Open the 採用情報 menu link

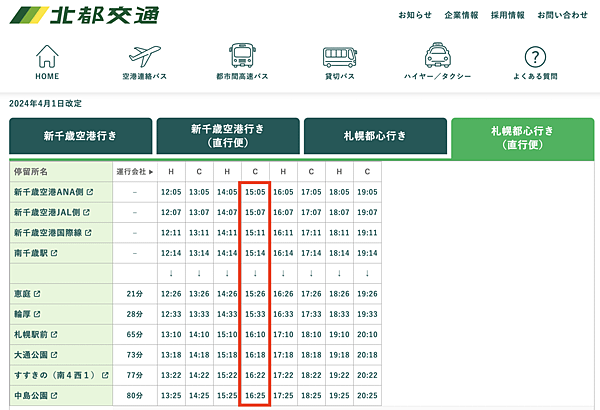(507, 15)
